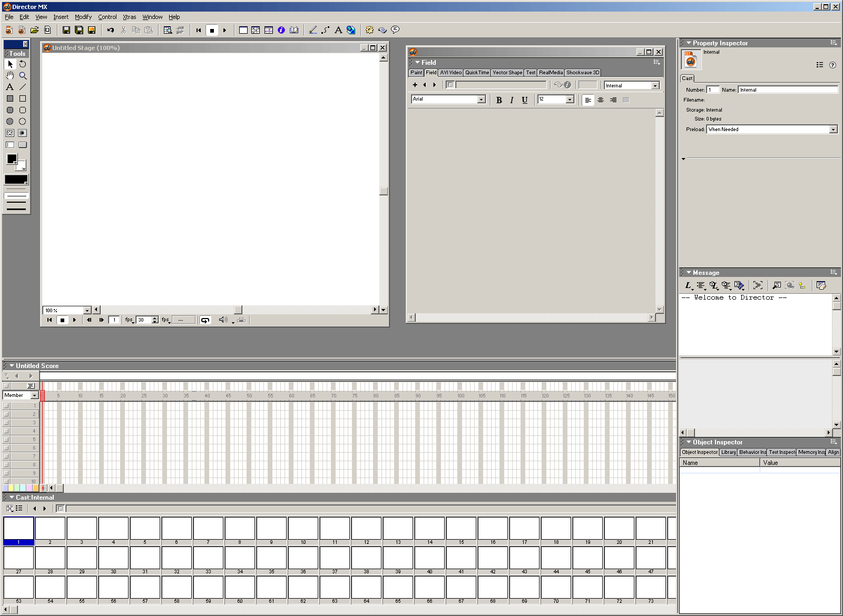Image resolution: width=843 pixels, height=616 pixels.
Task: Switch Cast panel to list view
Action: click(x=19, y=509)
